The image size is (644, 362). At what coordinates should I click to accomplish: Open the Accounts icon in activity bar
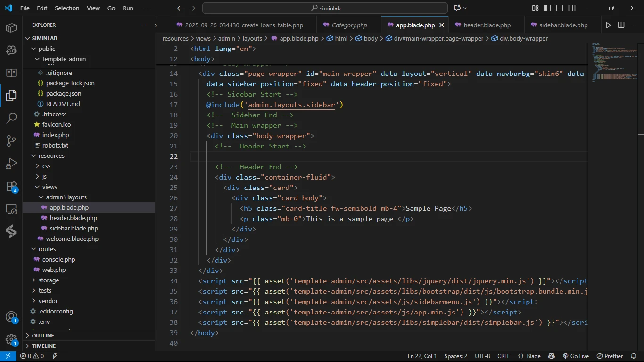pyautogui.click(x=11, y=317)
